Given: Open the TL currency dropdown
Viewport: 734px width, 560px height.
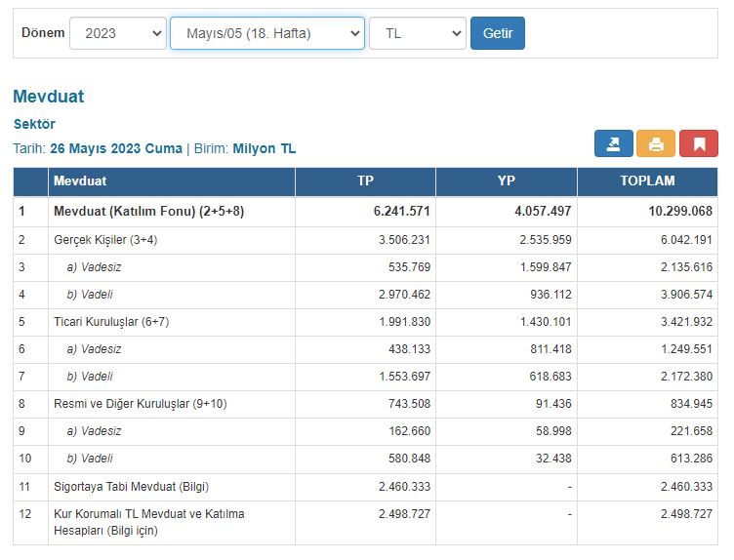Looking at the screenshot, I should (x=418, y=33).
